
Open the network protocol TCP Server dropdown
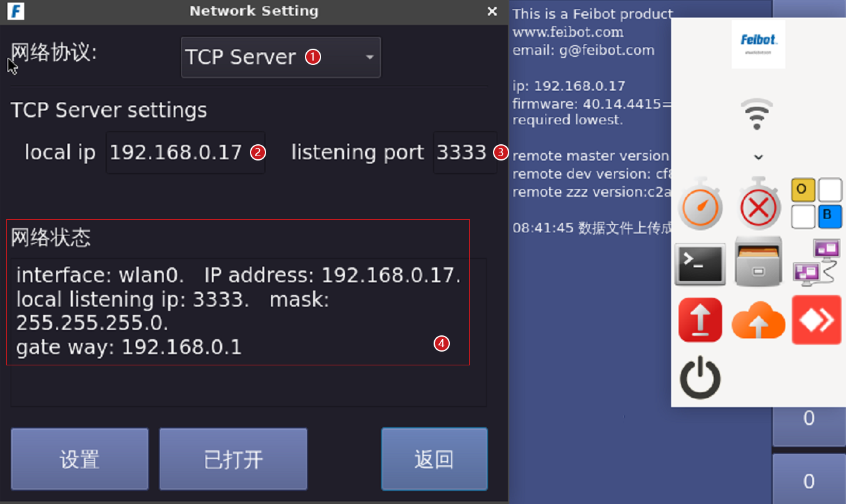click(281, 57)
